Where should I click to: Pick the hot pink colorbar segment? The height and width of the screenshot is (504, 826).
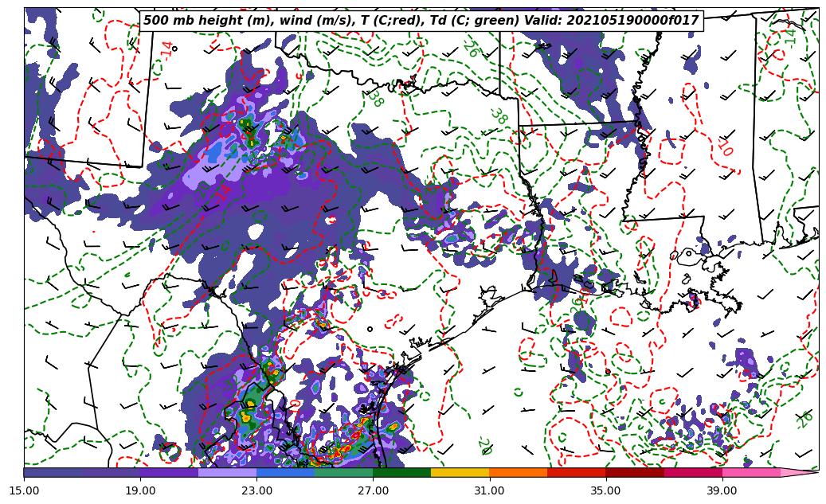[750, 472]
